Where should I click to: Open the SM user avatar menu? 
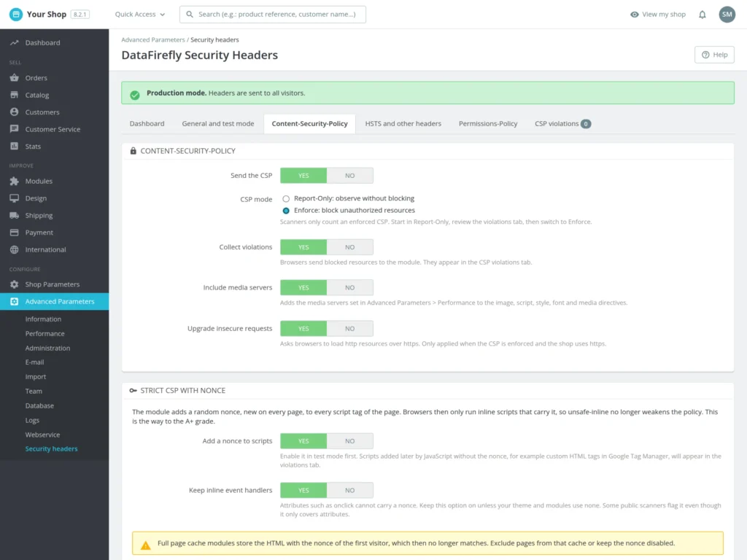click(x=727, y=15)
